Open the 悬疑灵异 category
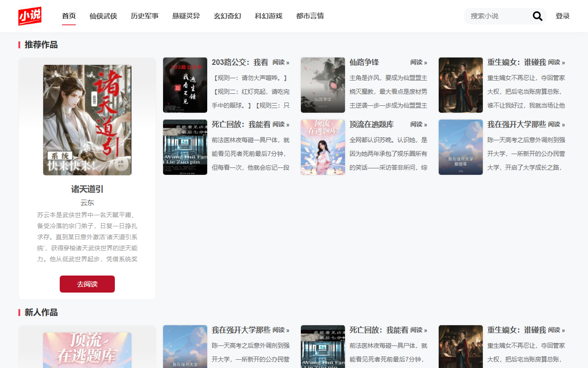This screenshot has height=368, width=588. [x=186, y=16]
